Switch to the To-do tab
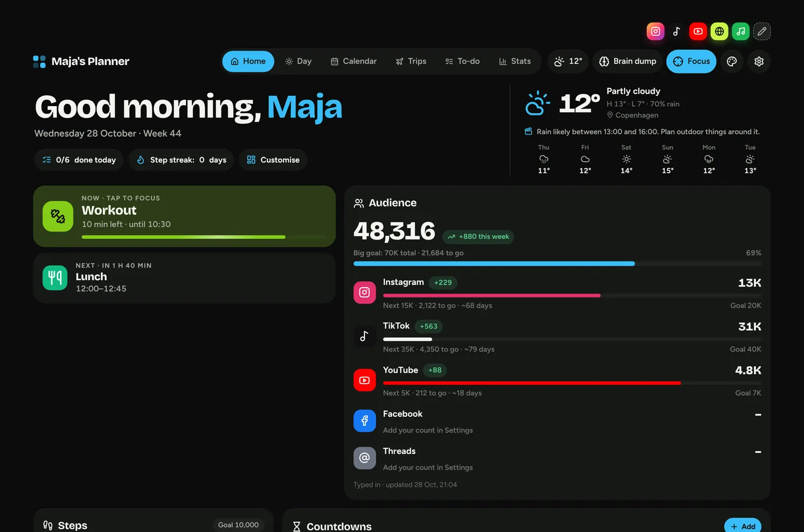Screen dimensions: 804x532 click(462, 61)
